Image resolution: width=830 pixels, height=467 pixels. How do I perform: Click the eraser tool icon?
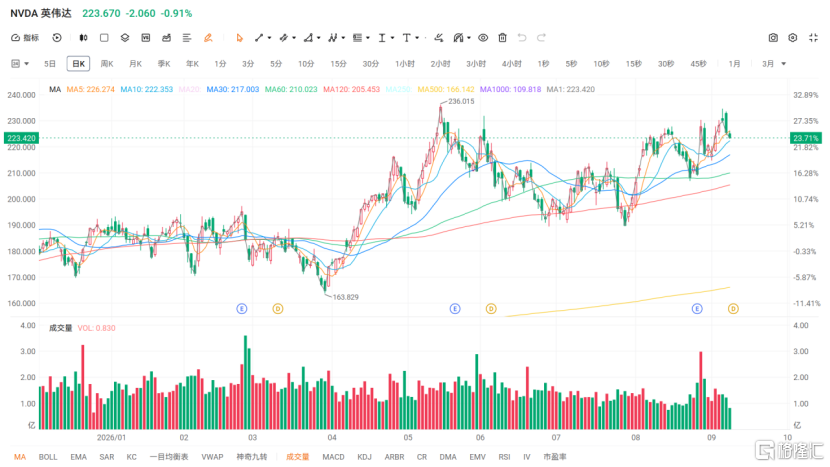438,38
